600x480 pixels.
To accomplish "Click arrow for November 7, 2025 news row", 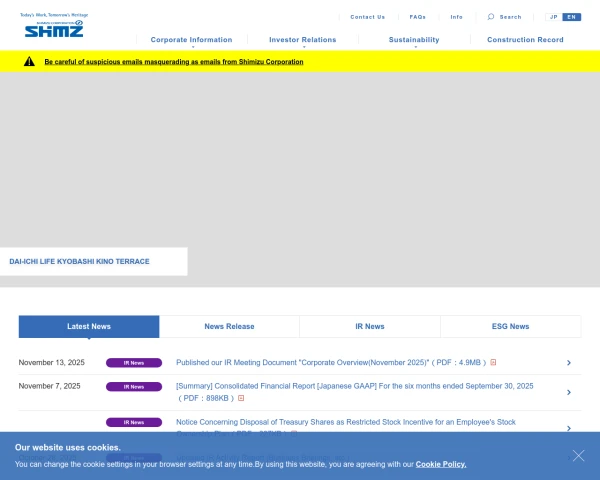I will click(569, 392).
